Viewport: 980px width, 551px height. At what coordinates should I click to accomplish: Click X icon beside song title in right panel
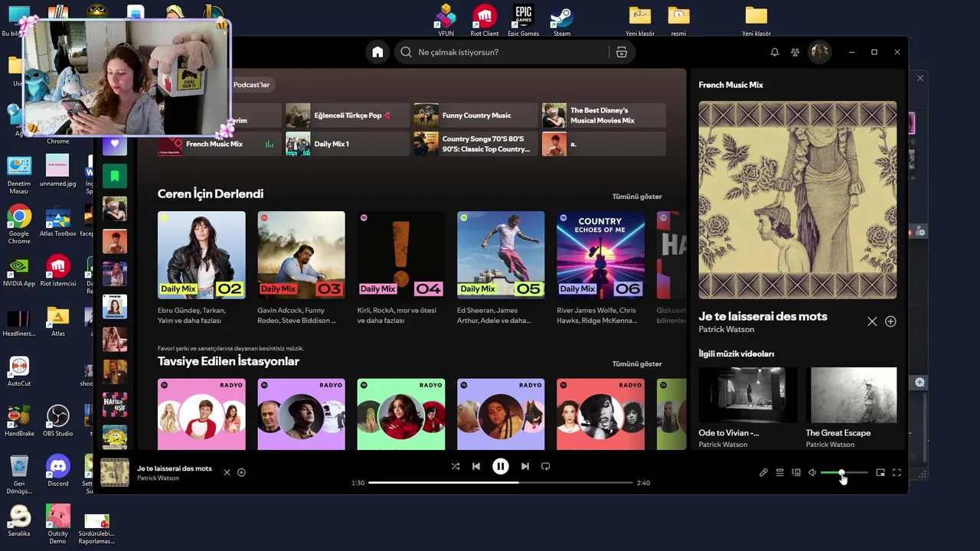872,321
